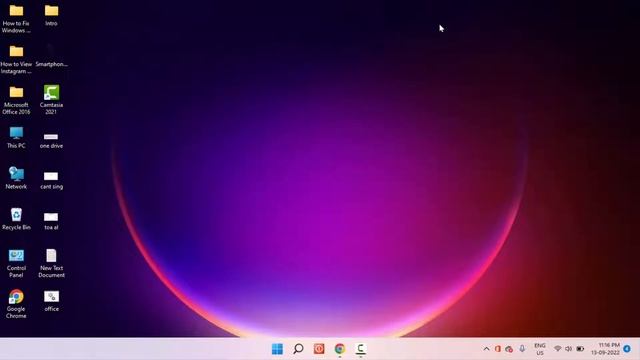
Task: Open the Network desktop icon
Action: (x=16, y=178)
